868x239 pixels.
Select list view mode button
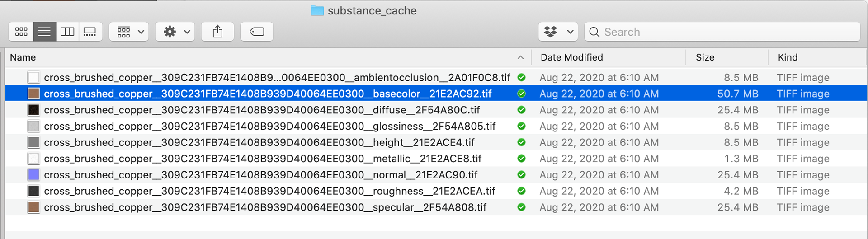44,32
